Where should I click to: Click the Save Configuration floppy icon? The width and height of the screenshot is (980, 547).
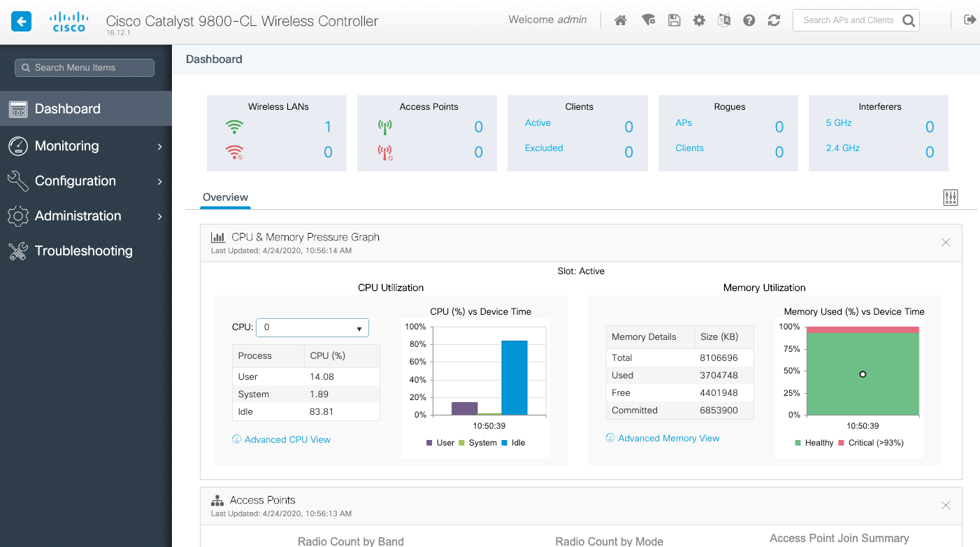point(674,20)
